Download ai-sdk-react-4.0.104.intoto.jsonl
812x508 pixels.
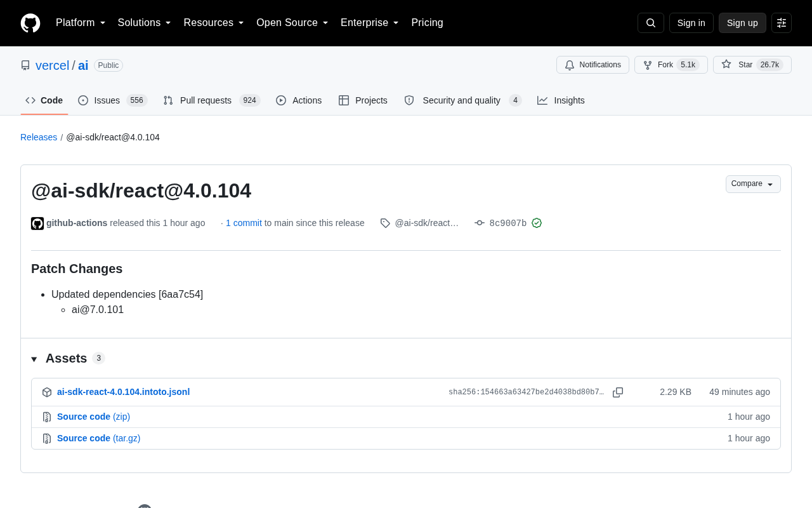click(x=123, y=392)
